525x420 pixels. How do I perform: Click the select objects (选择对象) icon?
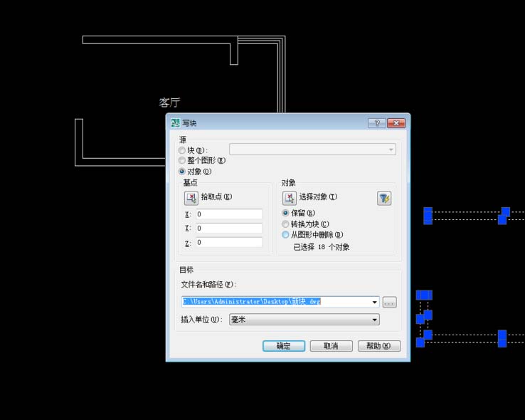(x=290, y=198)
